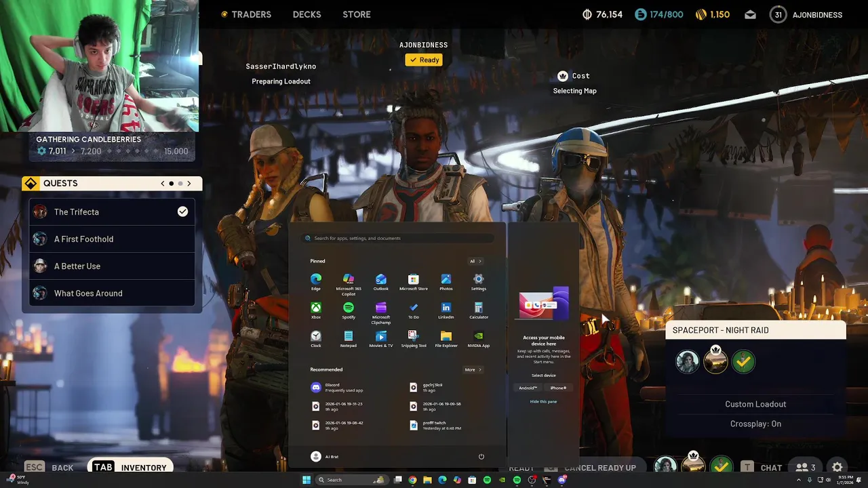Image resolution: width=868 pixels, height=488 pixels.
Task: Click the Windows Start button on taskbar
Action: click(307, 480)
